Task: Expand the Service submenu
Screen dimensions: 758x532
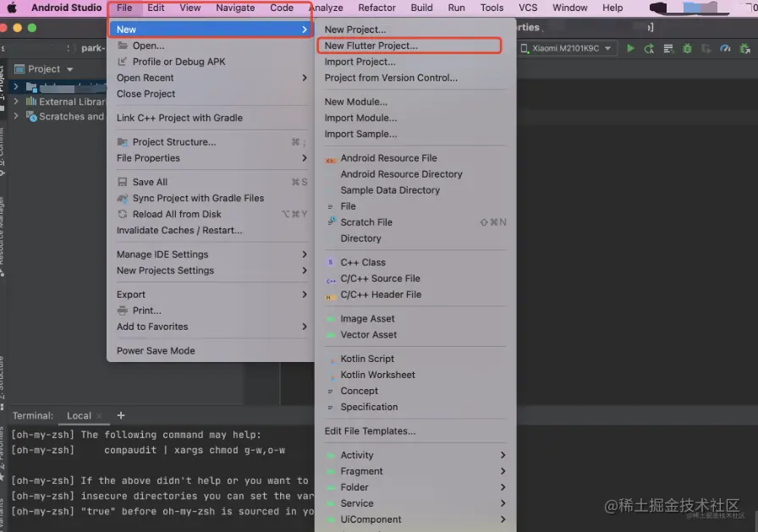Action: pos(415,503)
